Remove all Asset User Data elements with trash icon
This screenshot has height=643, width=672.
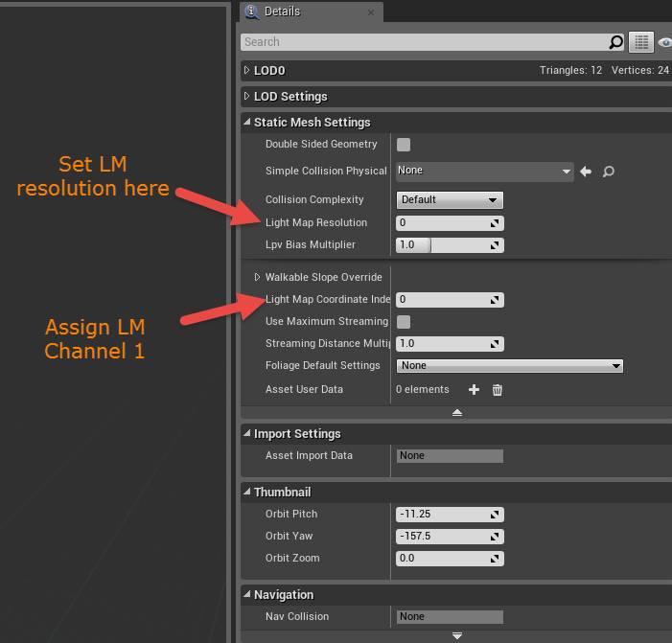[498, 390]
